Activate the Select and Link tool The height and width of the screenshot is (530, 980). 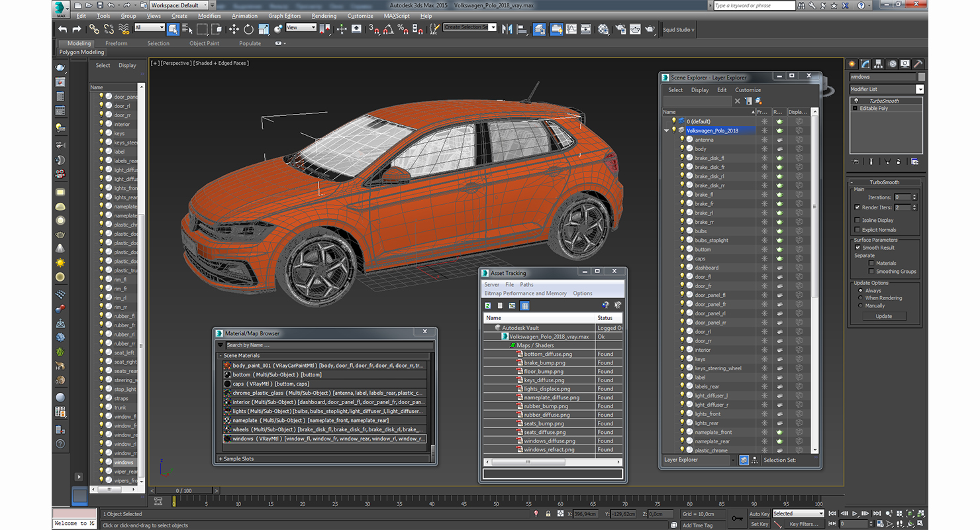click(x=94, y=29)
